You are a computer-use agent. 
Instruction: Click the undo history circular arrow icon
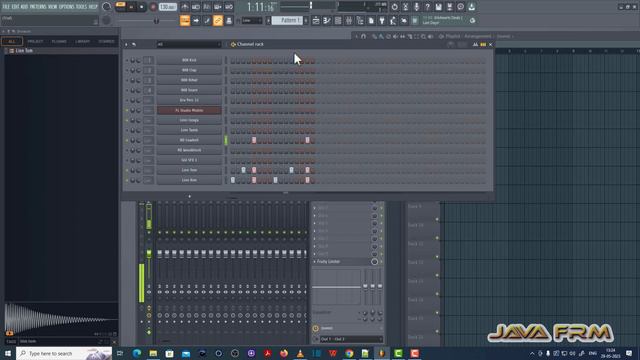point(394,7)
